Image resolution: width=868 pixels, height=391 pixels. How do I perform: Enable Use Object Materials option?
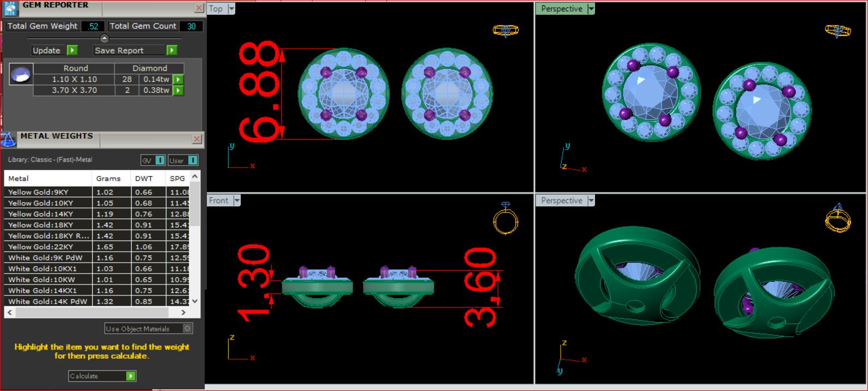[187, 329]
